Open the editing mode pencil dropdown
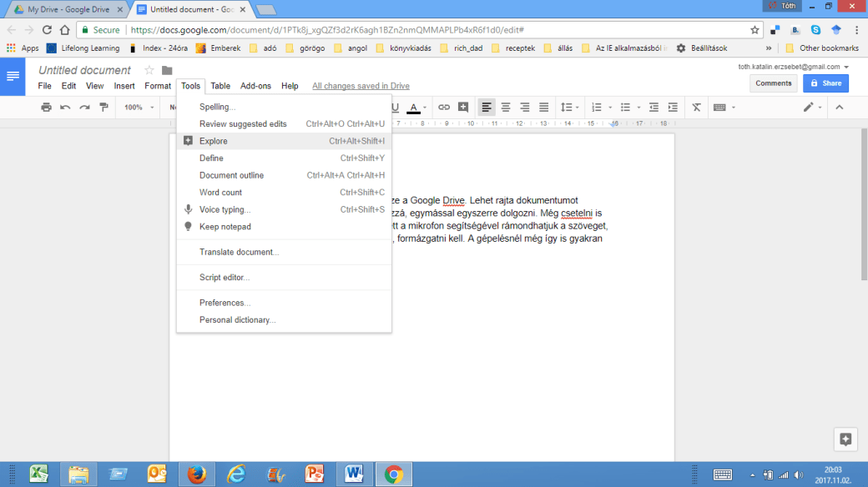This screenshot has width=868, height=487. [812, 108]
